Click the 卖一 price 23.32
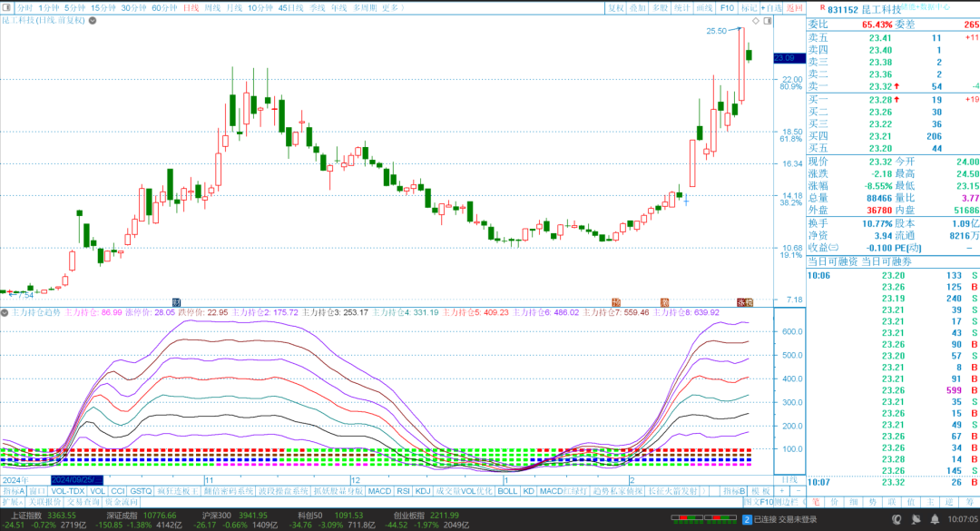 pyautogui.click(x=880, y=86)
